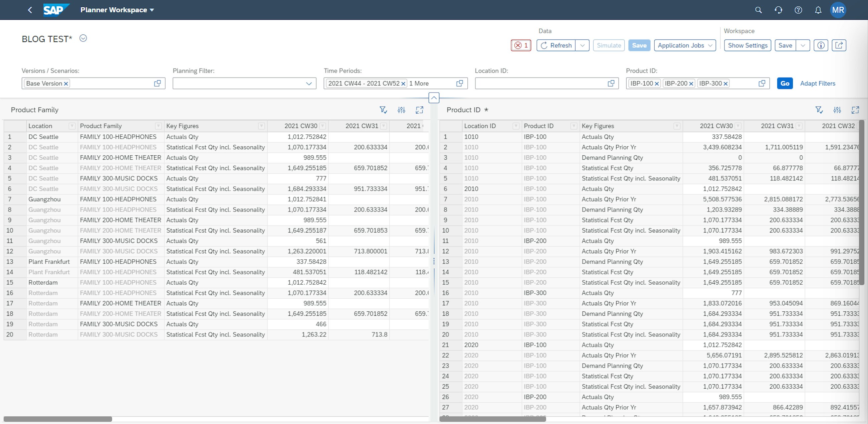Open the Application Jobs menu
The height and width of the screenshot is (424, 868).
[x=685, y=45]
